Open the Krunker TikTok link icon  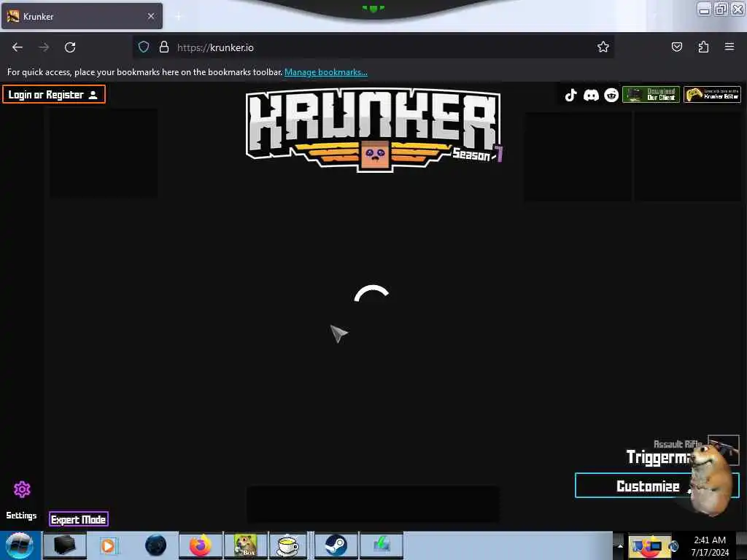click(570, 96)
